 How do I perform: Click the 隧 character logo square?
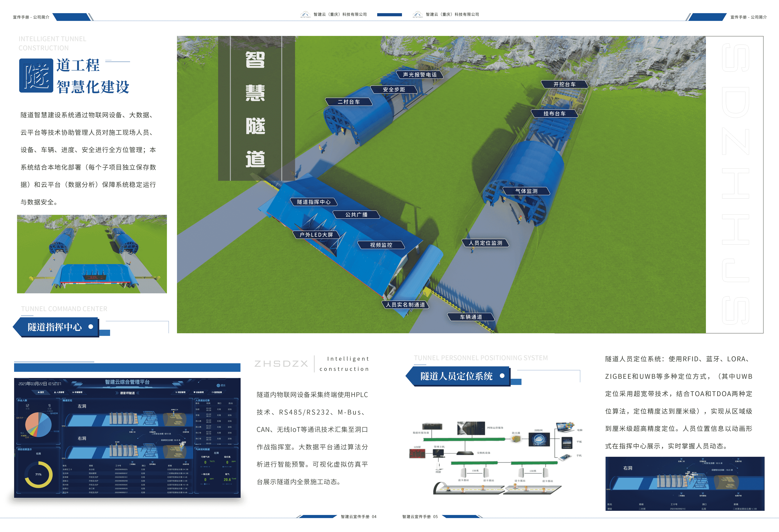point(36,75)
